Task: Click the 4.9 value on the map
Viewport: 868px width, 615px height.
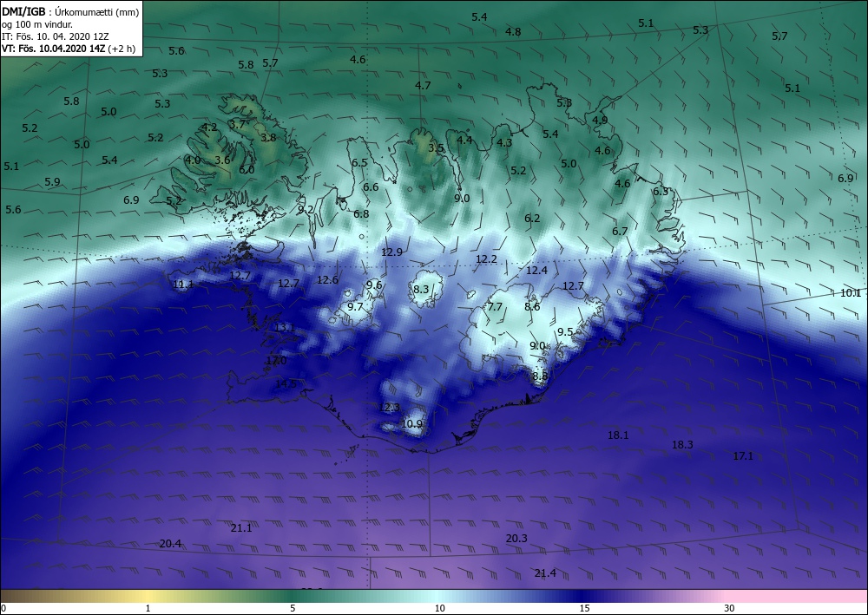Action: point(600,120)
